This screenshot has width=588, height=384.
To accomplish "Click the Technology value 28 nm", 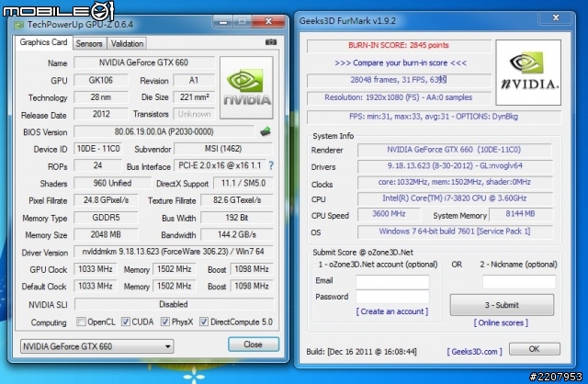I will click(x=101, y=97).
